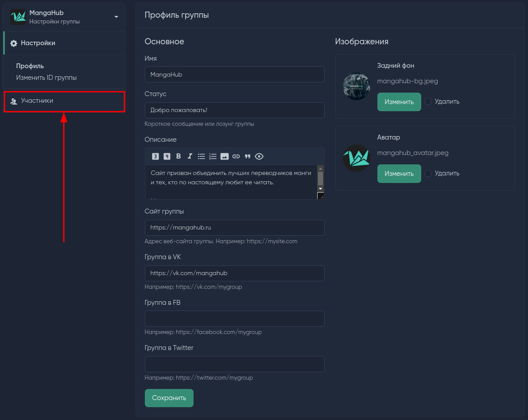
Task: Click hint text Короткое сообщение или лозунг группы
Action: 199,124
